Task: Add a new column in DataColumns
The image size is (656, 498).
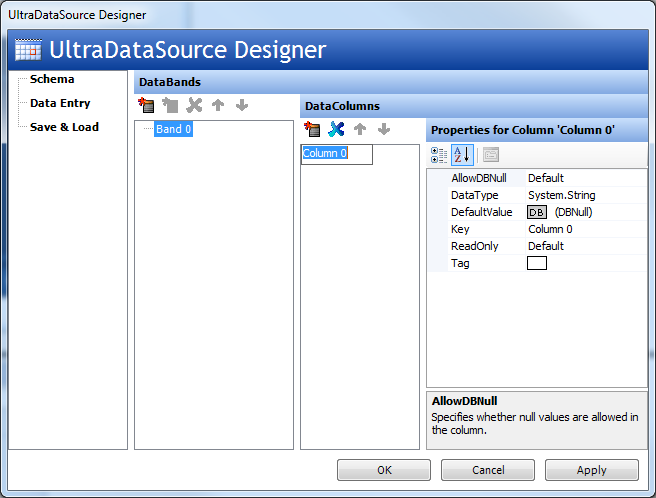Action: tap(312, 129)
